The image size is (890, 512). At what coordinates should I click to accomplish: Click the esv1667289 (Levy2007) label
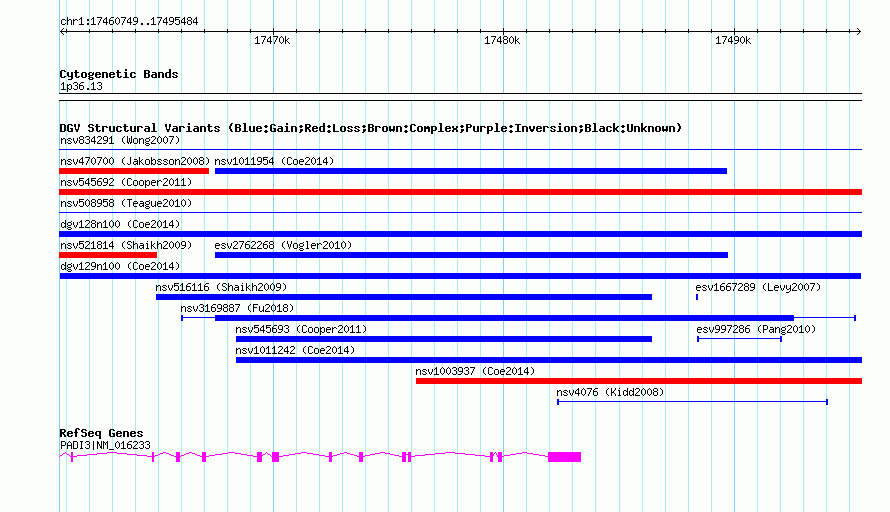(x=758, y=287)
